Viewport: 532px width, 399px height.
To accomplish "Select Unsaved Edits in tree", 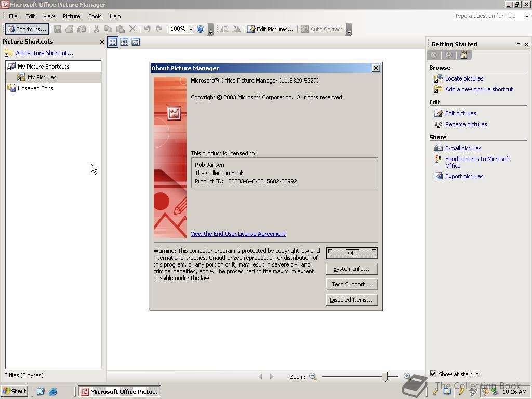I will [35, 88].
